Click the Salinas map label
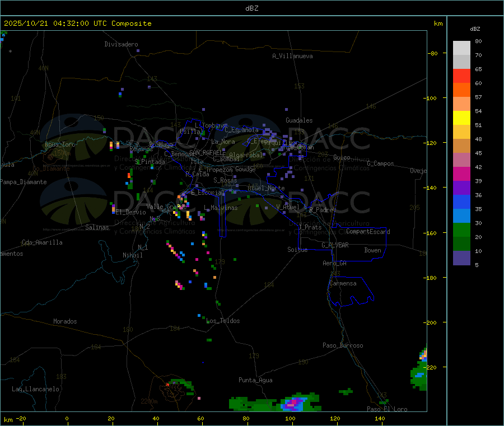Viewport: 504px width, 426px height. pyautogui.click(x=97, y=227)
